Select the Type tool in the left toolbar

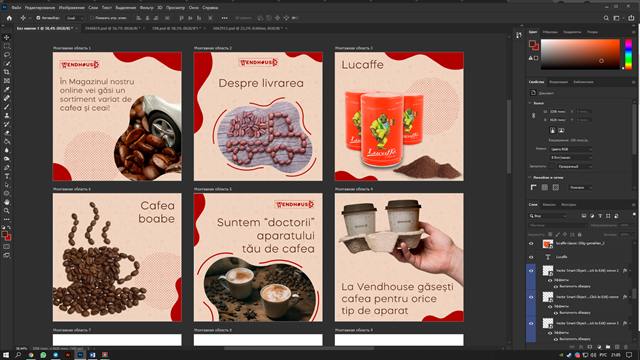click(7, 176)
